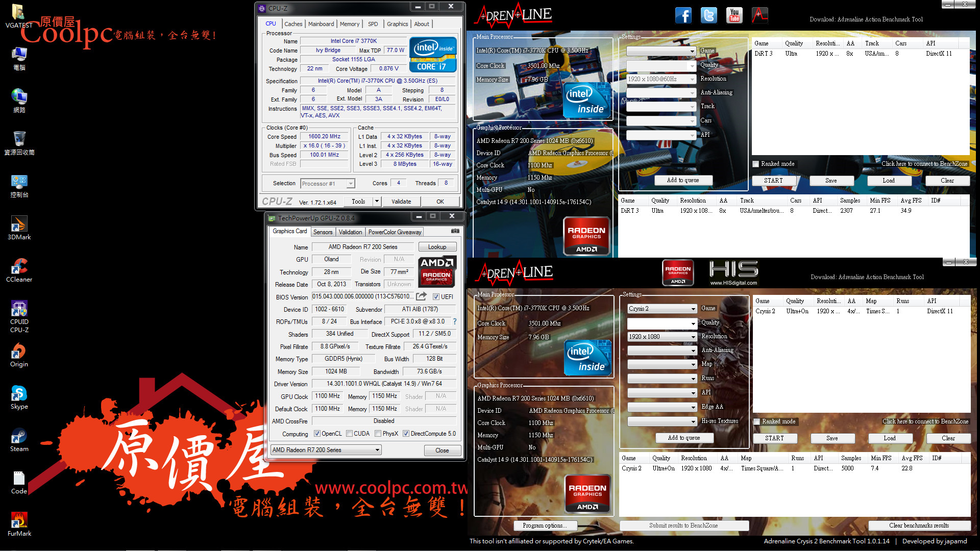Viewport: 980px width, 551px height.
Task: Switch to the Sensors tab in GPU-Z
Action: [323, 232]
